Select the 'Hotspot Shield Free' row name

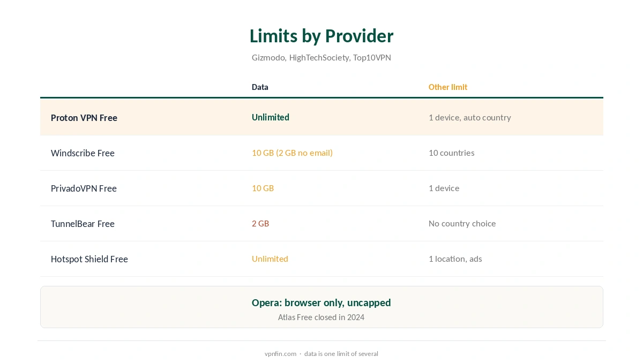[x=89, y=259]
